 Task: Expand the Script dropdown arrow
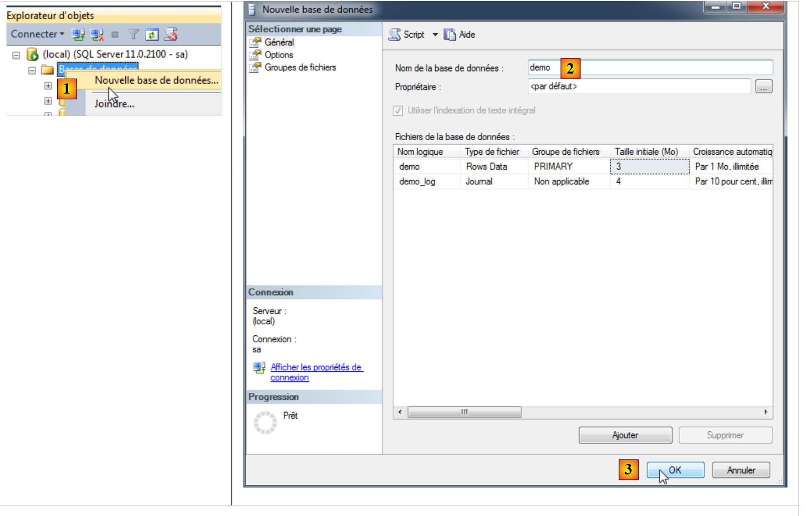click(435, 35)
